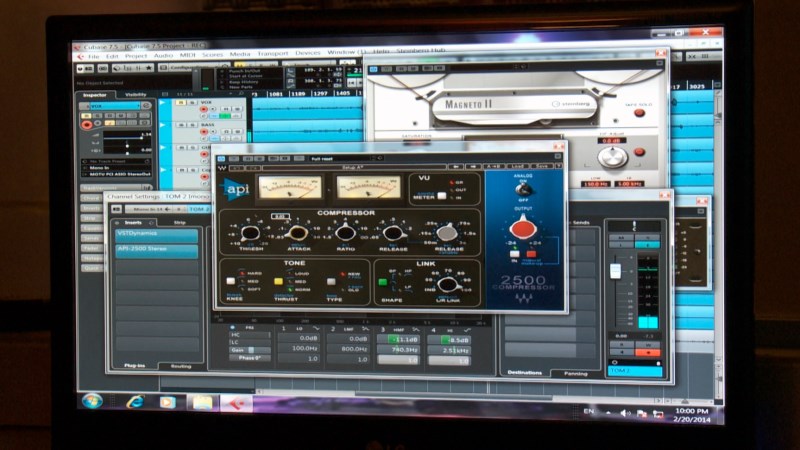Activate the API-2500 plugin power icon

tap(222, 159)
